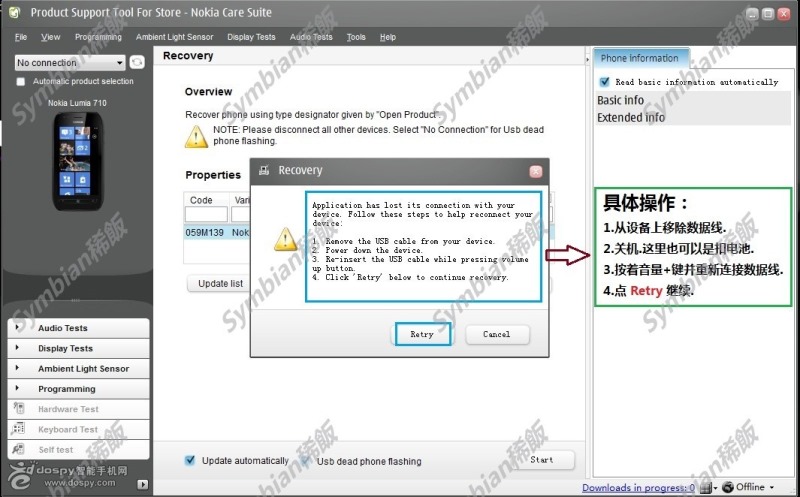Open the Audio Tests menu
This screenshot has width=800, height=497.
point(311,37)
